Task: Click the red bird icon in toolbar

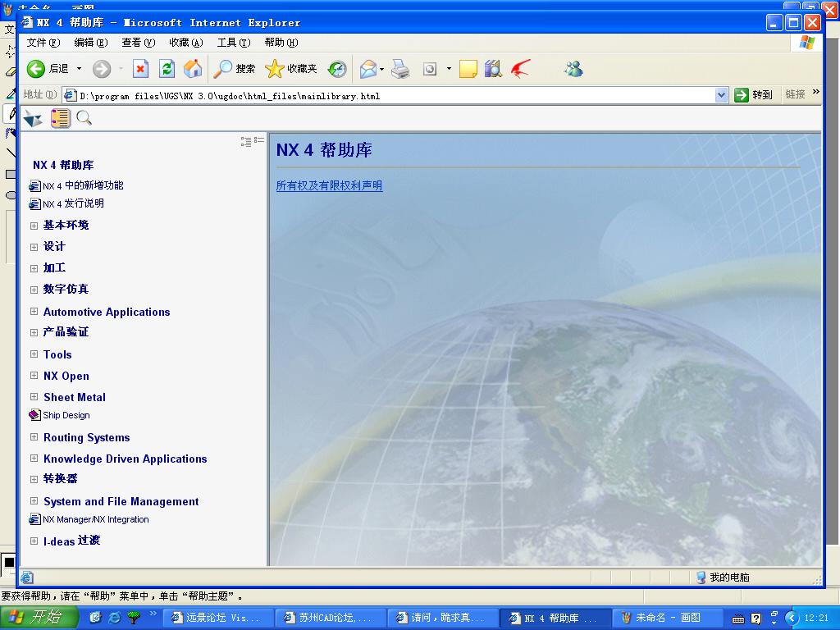Action: click(x=521, y=69)
